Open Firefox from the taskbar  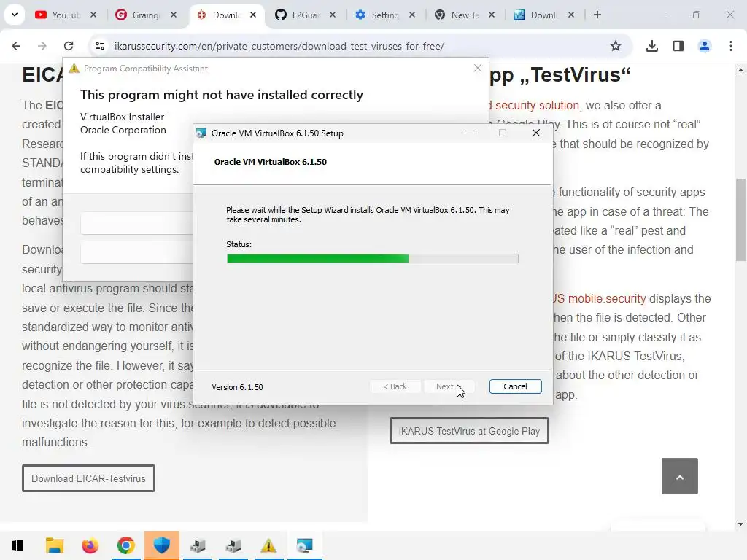pos(90,545)
